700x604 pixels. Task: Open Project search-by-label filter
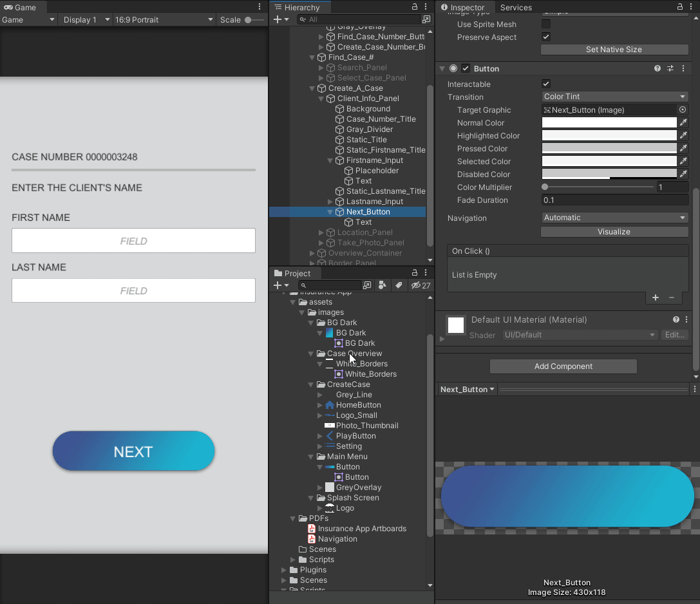pyautogui.click(x=399, y=285)
